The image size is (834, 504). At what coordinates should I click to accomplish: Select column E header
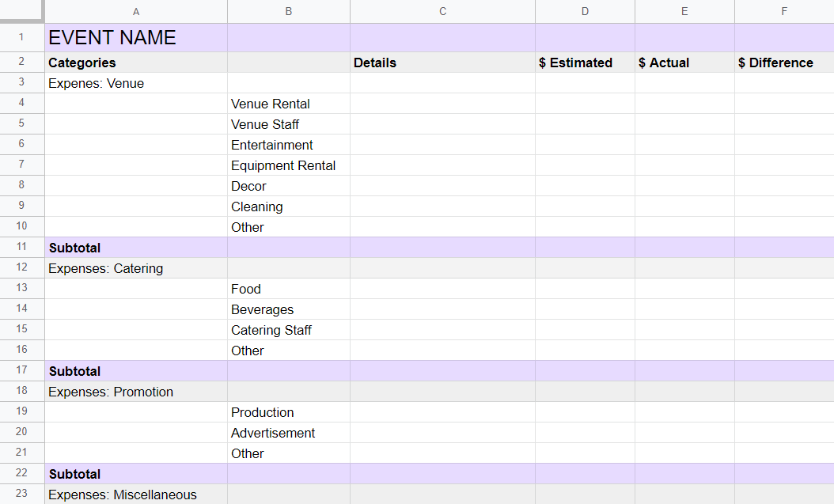click(684, 11)
